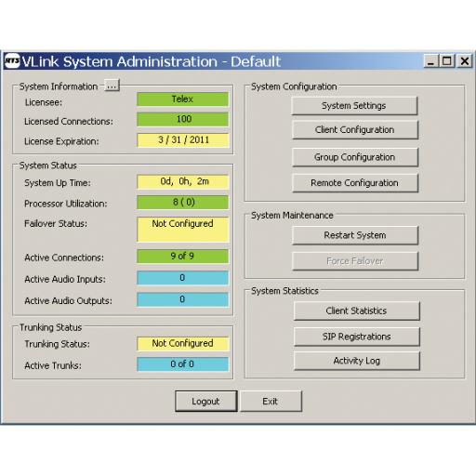Viewport: 476px width, 476px height.
Task: Click the Active Connections 9 of 9 indicator
Action: point(183,257)
